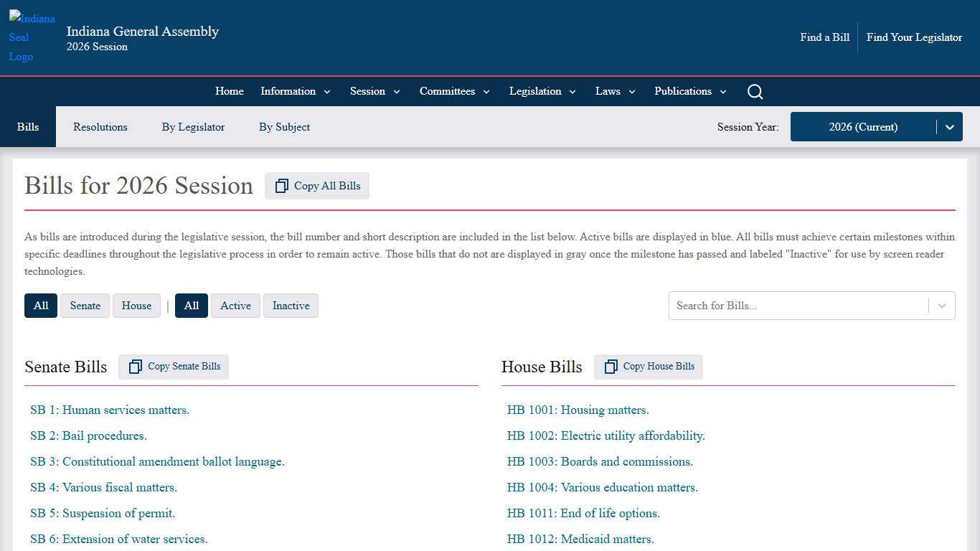Screen dimensions: 980x551
Task: Click the search magnifier icon in navbar
Action: (x=755, y=91)
